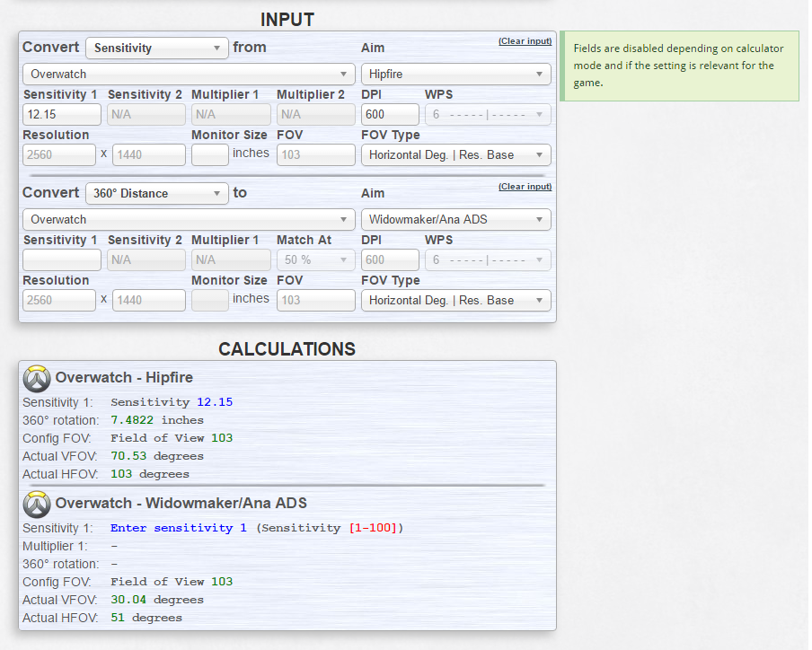The width and height of the screenshot is (812, 650).
Task: Click the 70.53 degrees Actual VFOV value
Action: 157,456
